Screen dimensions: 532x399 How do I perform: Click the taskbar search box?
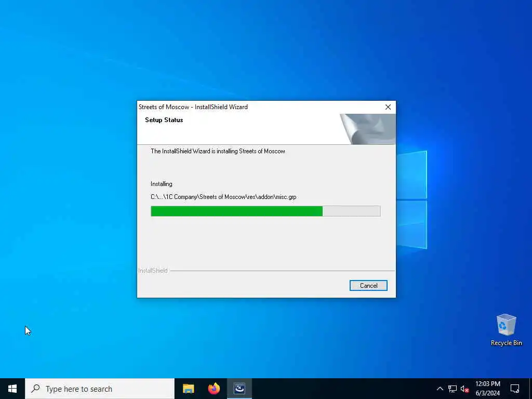pos(100,389)
